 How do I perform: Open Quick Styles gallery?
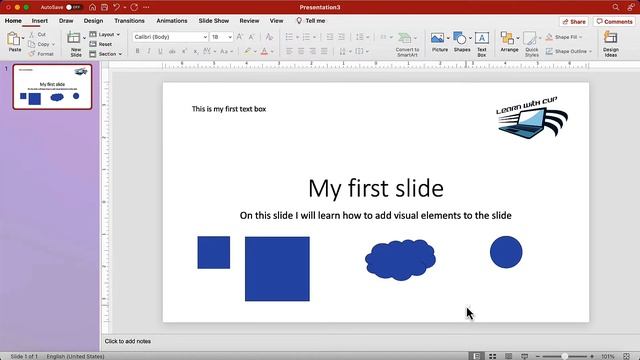point(531,44)
